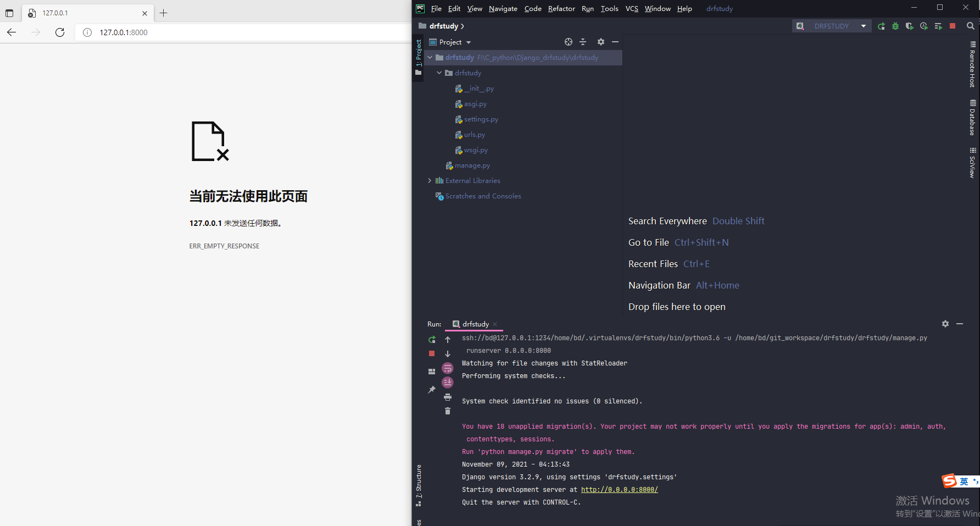Screen dimensions: 980x526
Task: Run with concurrency diagram icon in toolbar
Action: tap(938, 26)
